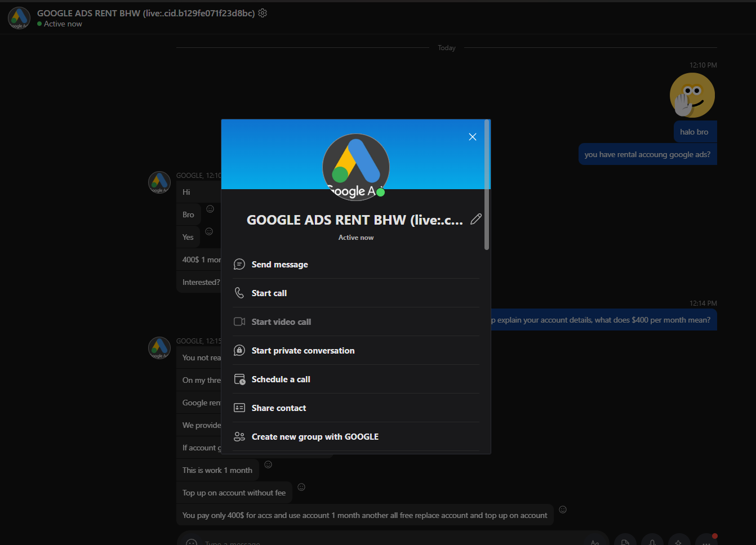Viewport: 756px width, 545px height.
Task: Click the profile popup vertical scrollbar
Action: (487, 185)
